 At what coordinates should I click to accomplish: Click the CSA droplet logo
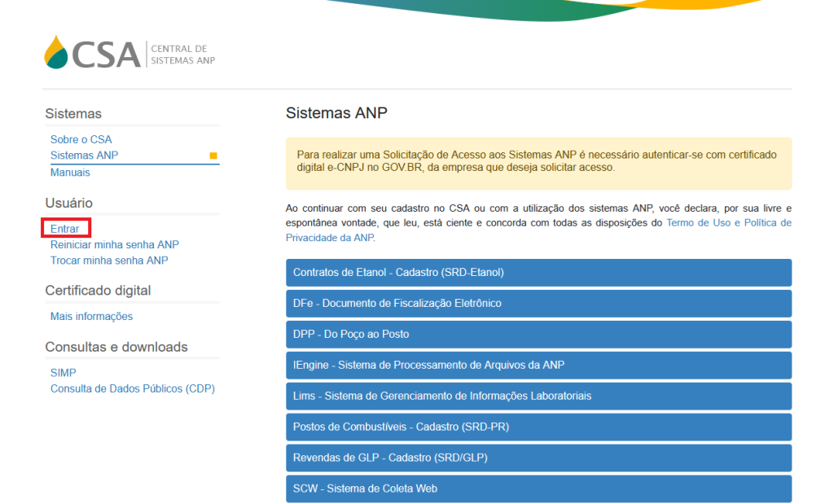(x=57, y=52)
